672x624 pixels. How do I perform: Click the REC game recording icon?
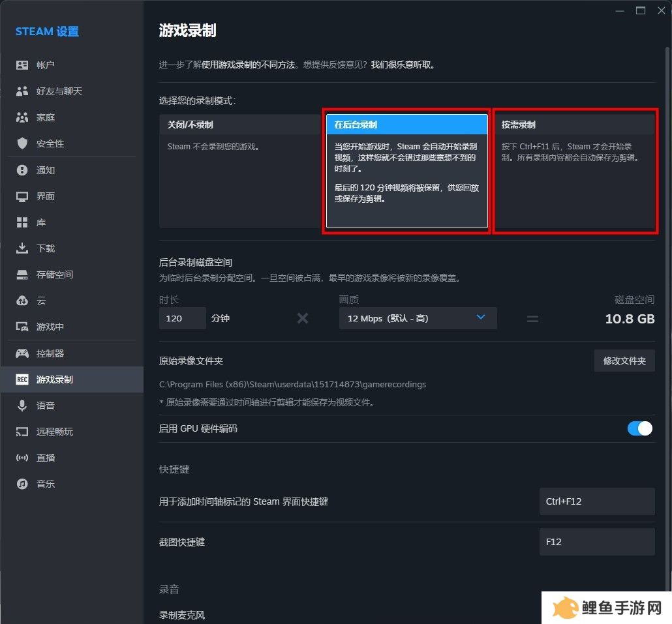tap(22, 379)
